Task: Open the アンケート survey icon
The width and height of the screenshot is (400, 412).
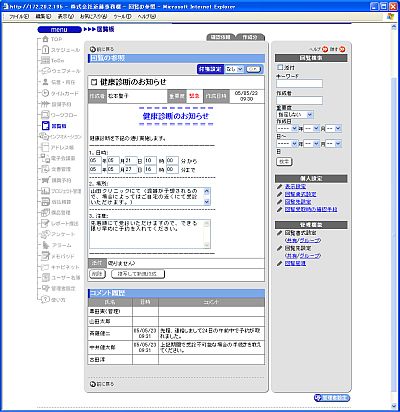Action: tap(45, 234)
